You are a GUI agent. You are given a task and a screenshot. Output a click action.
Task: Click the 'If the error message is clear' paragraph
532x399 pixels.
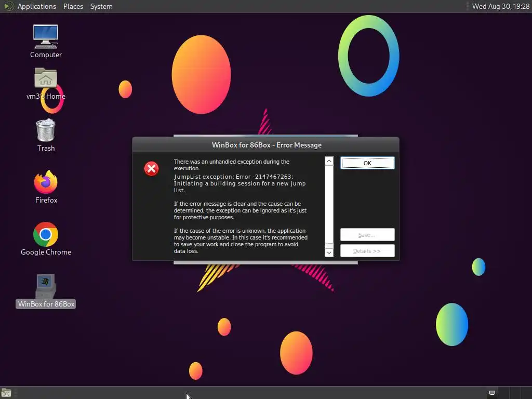pyautogui.click(x=240, y=210)
